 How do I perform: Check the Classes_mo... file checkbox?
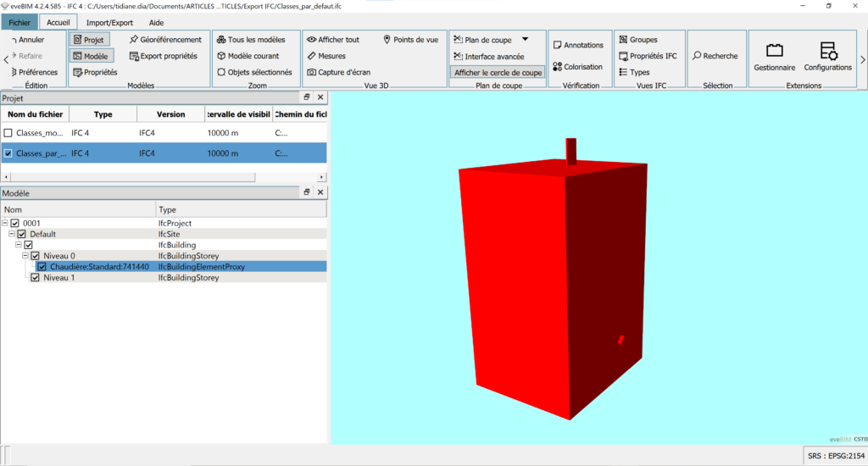tap(8, 133)
